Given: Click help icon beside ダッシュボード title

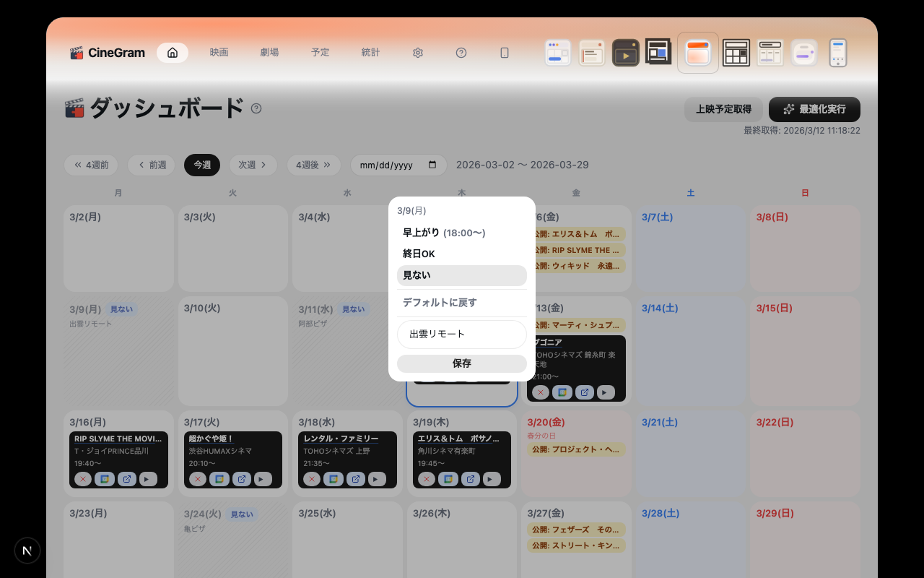Looking at the screenshot, I should (x=256, y=108).
